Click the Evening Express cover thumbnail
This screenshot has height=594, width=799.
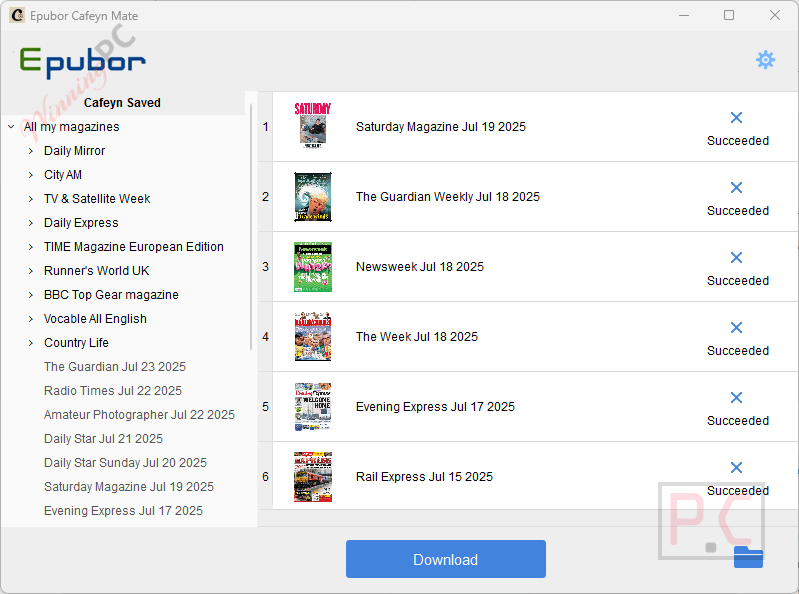click(313, 407)
